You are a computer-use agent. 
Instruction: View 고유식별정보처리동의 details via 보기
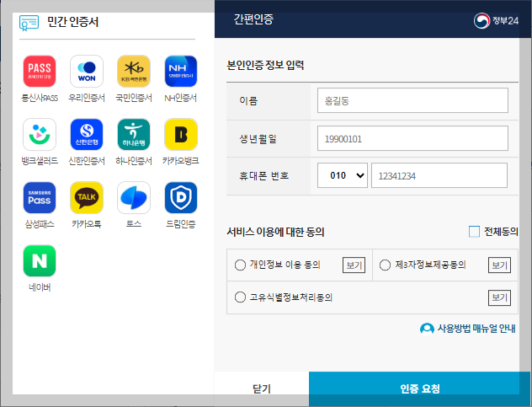(x=499, y=297)
